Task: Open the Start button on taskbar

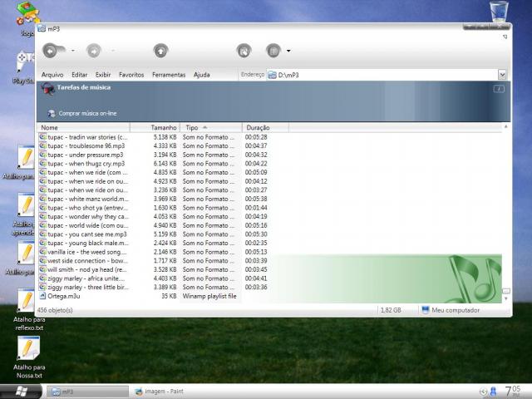Action: coord(21,392)
